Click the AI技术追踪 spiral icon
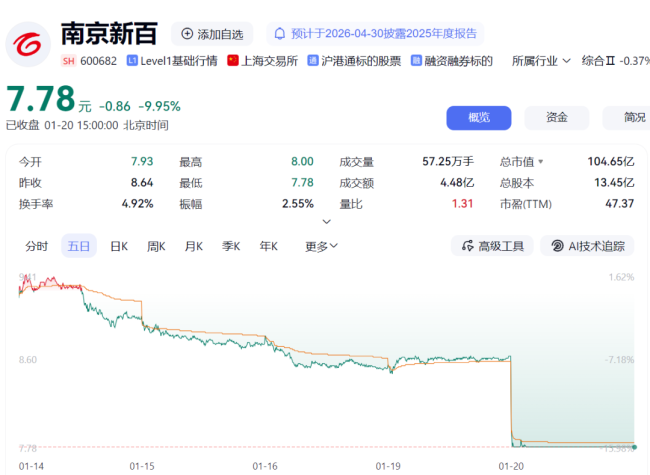This screenshot has width=650, height=475. [558, 246]
